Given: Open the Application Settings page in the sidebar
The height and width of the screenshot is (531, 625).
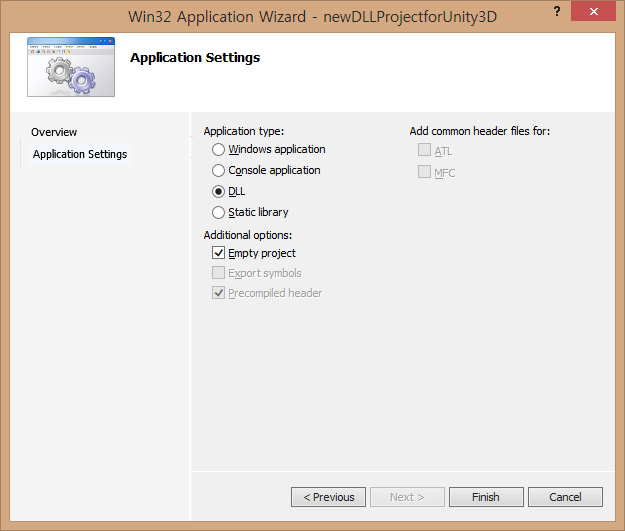Looking at the screenshot, I should tap(80, 154).
